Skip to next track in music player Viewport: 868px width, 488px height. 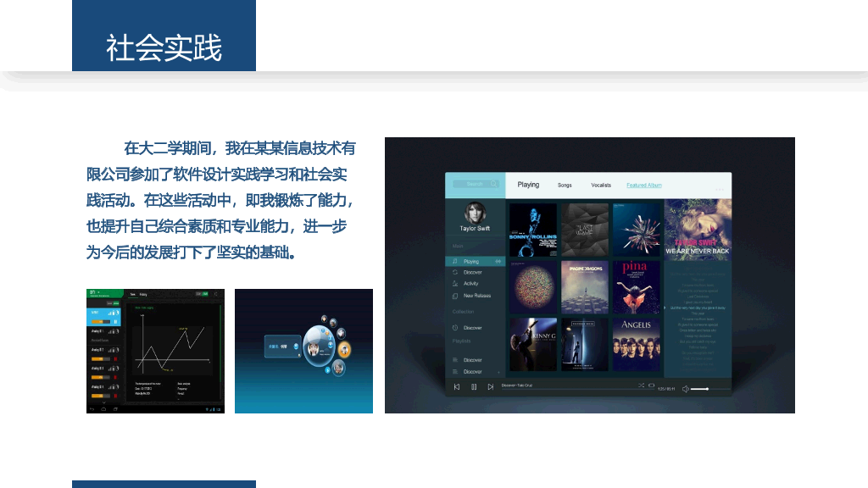(x=491, y=386)
